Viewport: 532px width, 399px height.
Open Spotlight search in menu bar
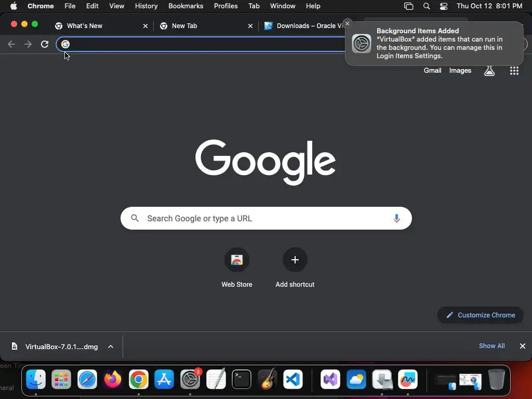pyautogui.click(x=427, y=6)
